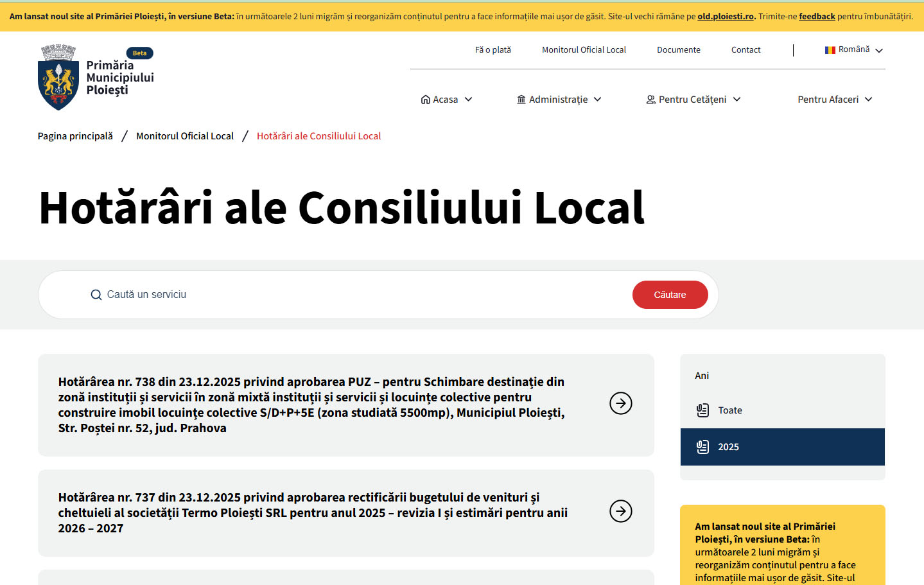Screen dimensions: 924x585
Task: Focus the Caută un serviciu search field
Action: [x=360, y=295]
